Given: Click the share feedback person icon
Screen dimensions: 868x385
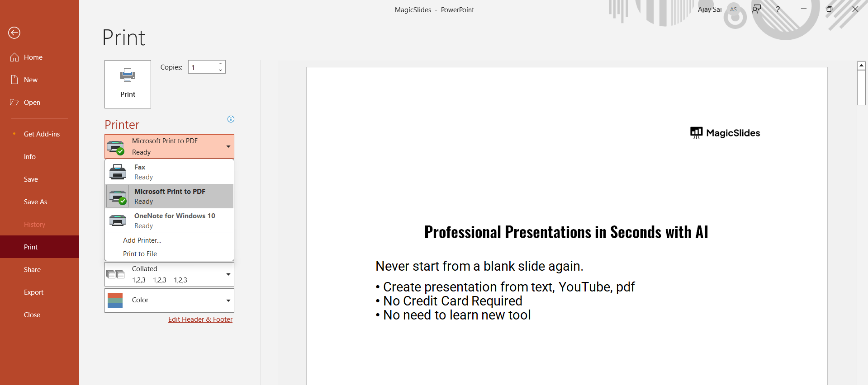Looking at the screenshot, I should point(756,9).
